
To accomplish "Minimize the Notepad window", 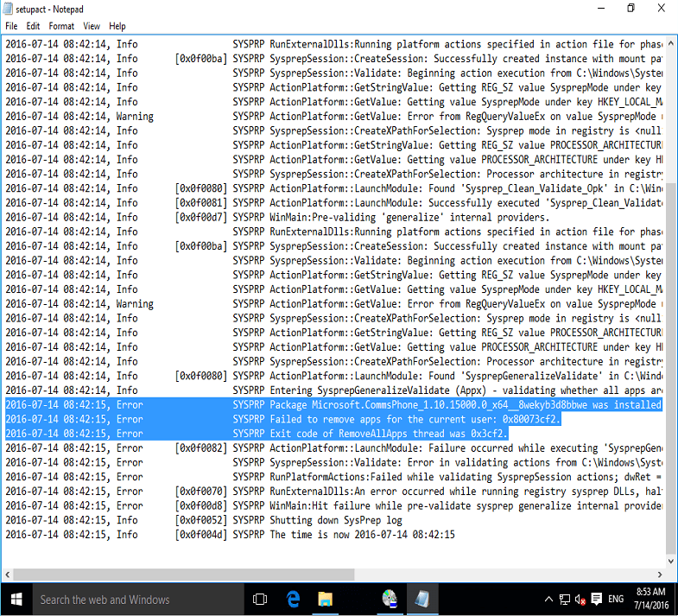I will [x=601, y=9].
